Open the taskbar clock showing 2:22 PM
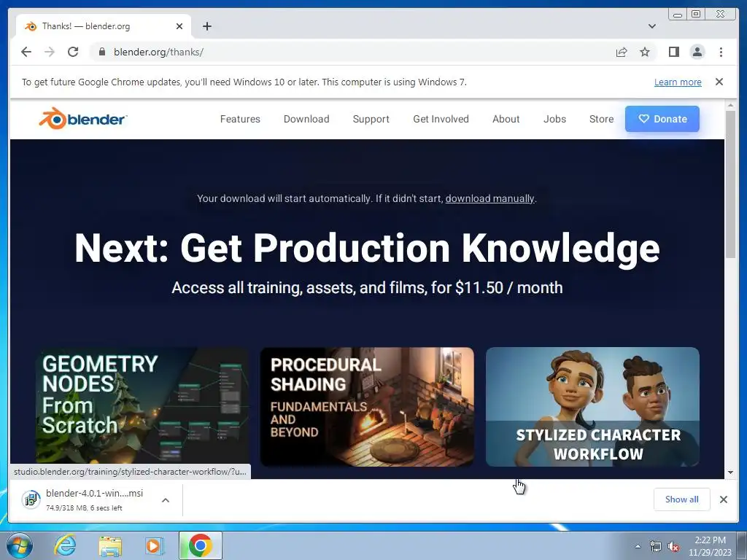 coord(710,546)
